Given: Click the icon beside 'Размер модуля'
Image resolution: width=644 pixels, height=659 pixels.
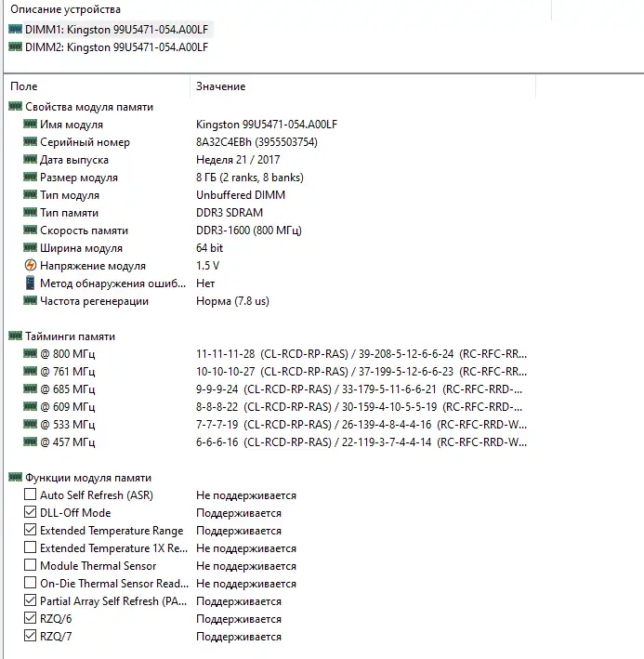Looking at the screenshot, I should [30, 177].
